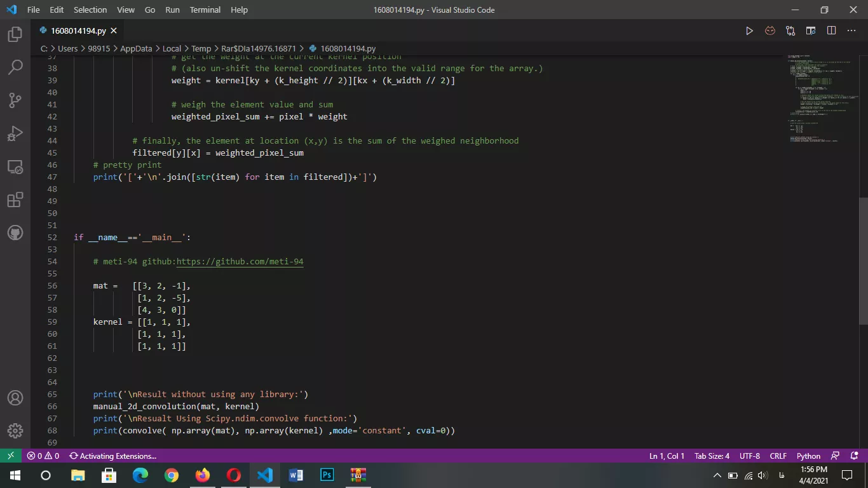The image size is (868, 488).
Task: Open the Source Control view
Action: (15, 100)
